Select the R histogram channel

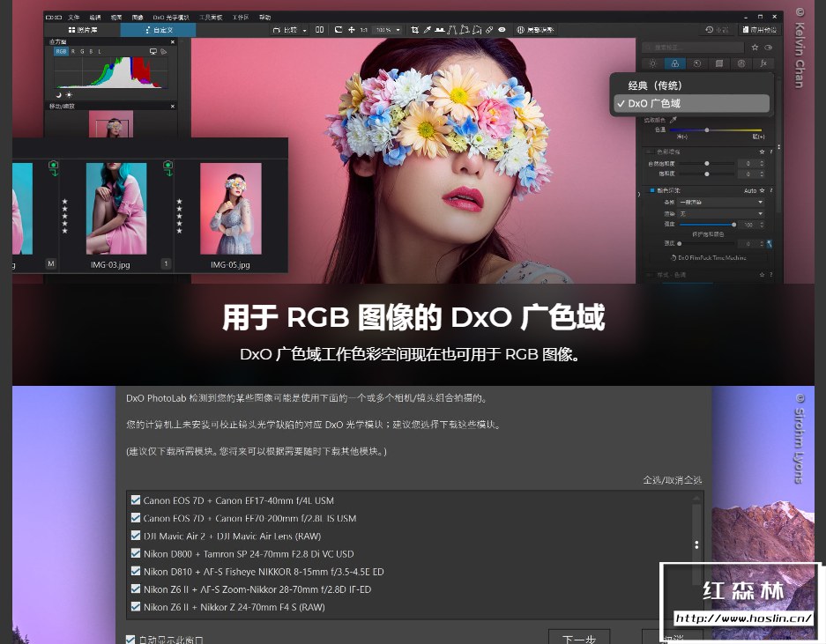tap(73, 52)
